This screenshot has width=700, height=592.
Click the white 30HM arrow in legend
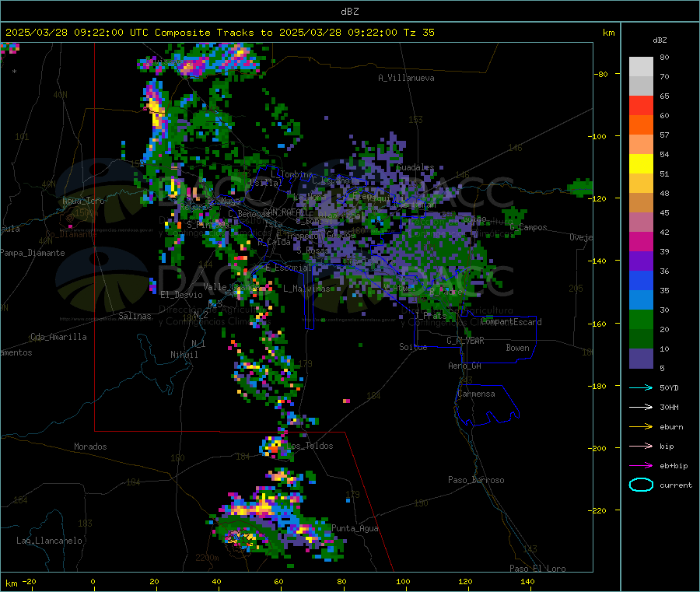tap(641, 407)
